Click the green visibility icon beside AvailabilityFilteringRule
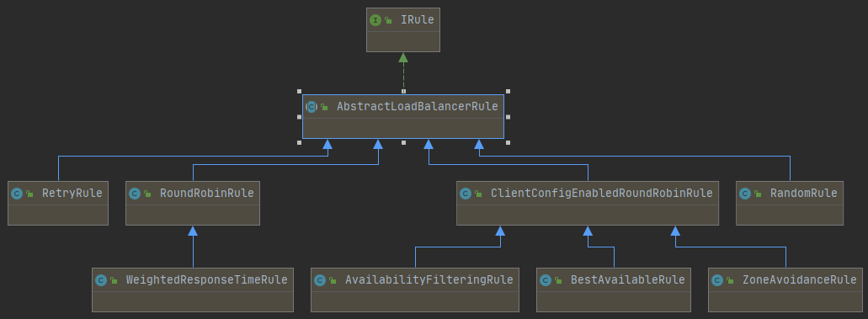The height and width of the screenshot is (319, 868). pos(333,281)
